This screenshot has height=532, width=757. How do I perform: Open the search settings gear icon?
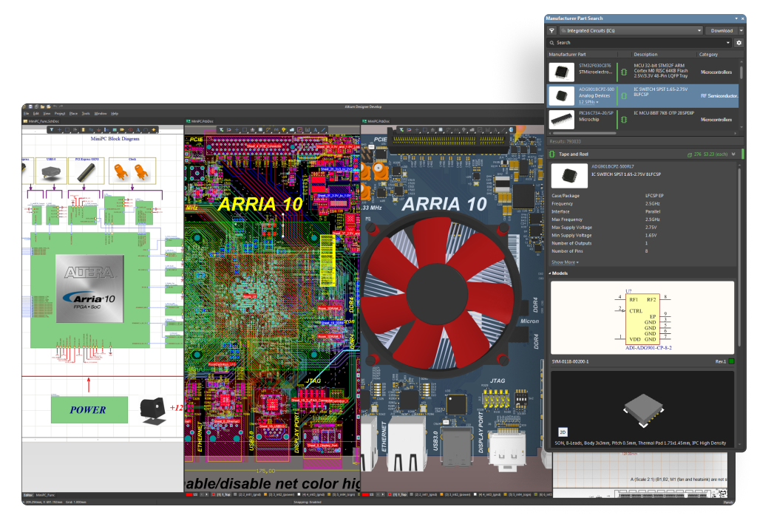tap(739, 43)
